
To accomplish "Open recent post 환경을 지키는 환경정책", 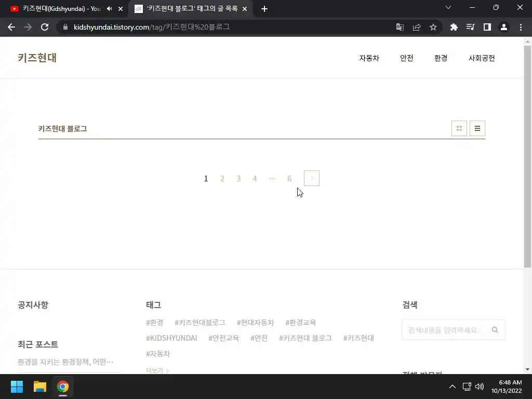I will [x=65, y=362].
